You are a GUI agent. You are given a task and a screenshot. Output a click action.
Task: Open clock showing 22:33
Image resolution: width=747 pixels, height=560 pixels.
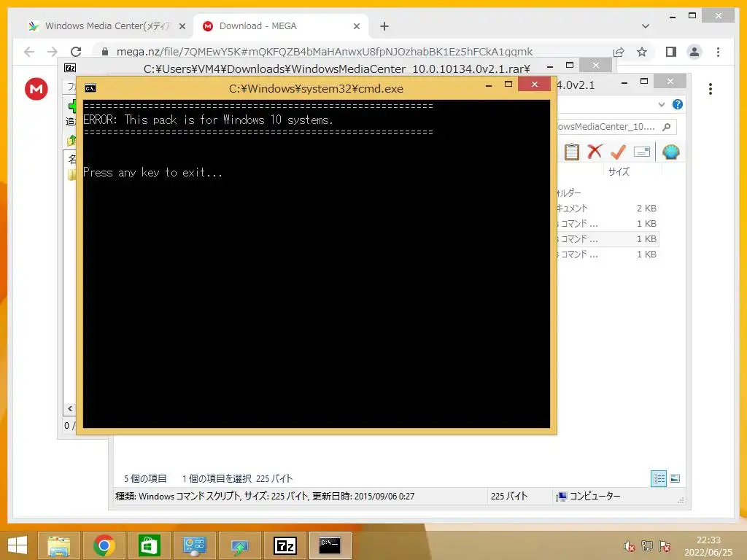coord(708,546)
